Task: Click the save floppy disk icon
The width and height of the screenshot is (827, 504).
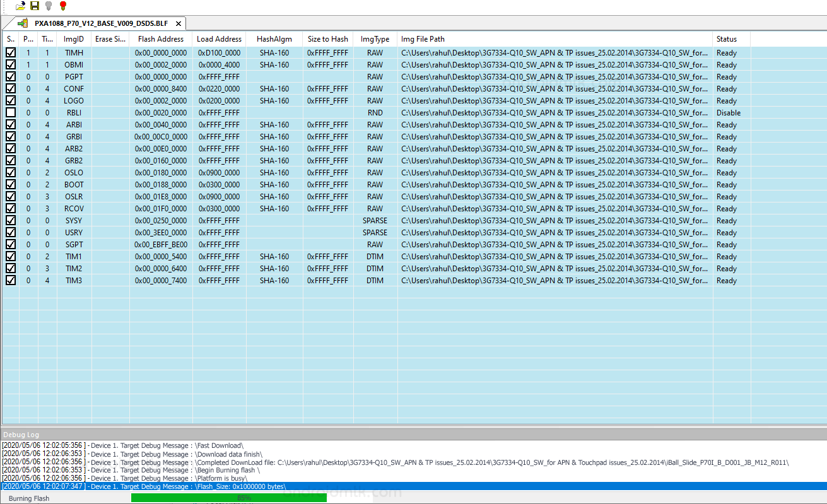Action: tap(35, 6)
